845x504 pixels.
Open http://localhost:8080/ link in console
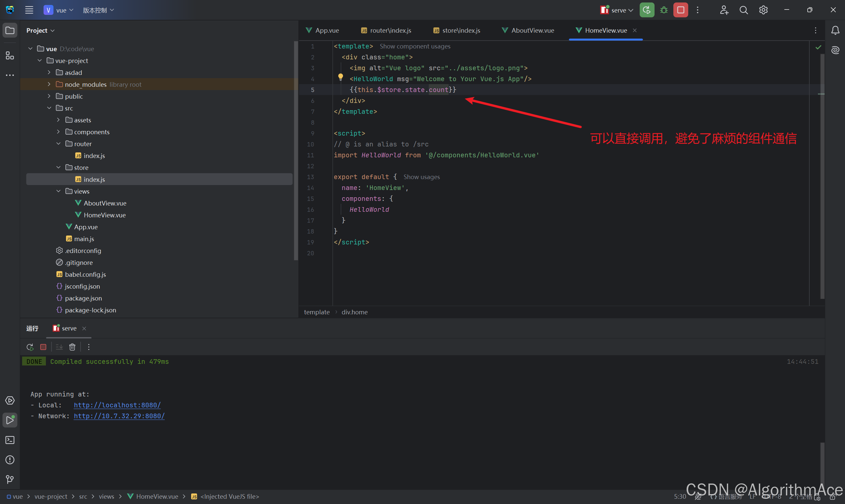coord(117,405)
